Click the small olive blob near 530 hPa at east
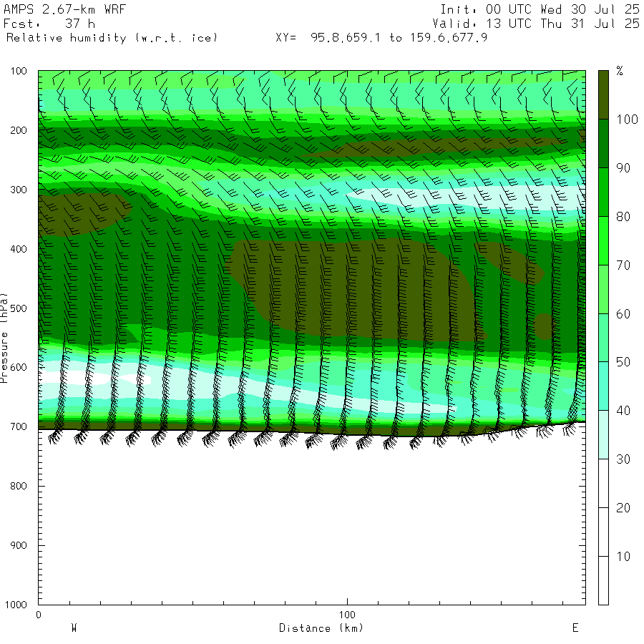The height and width of the screenshot is (644, 644). [x=543, y=326]
